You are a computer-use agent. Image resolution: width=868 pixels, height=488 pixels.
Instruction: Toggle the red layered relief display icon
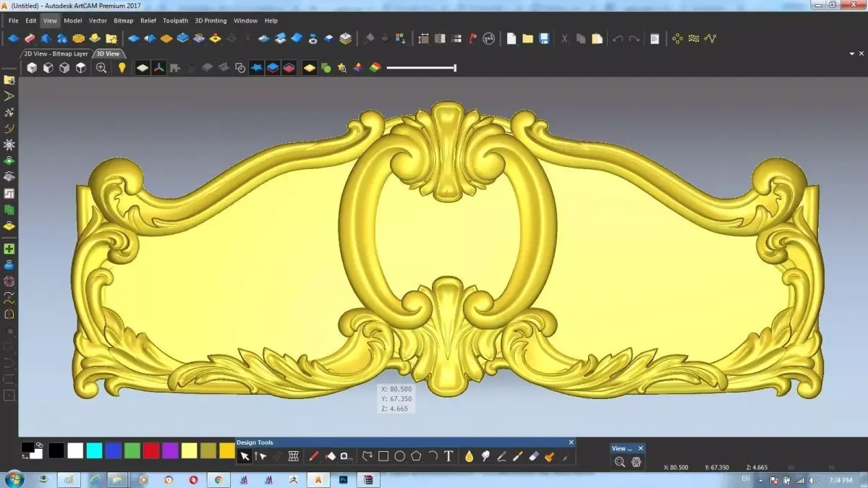click(x=289, y=68)
